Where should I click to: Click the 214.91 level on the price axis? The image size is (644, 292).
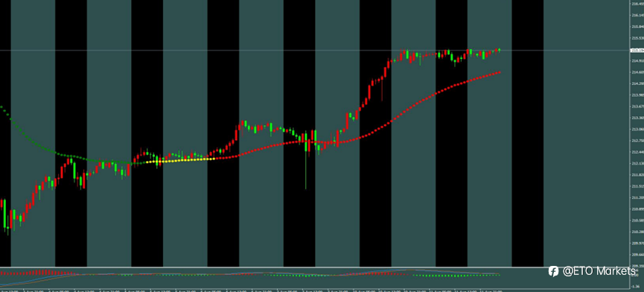(x=637, y=61)
